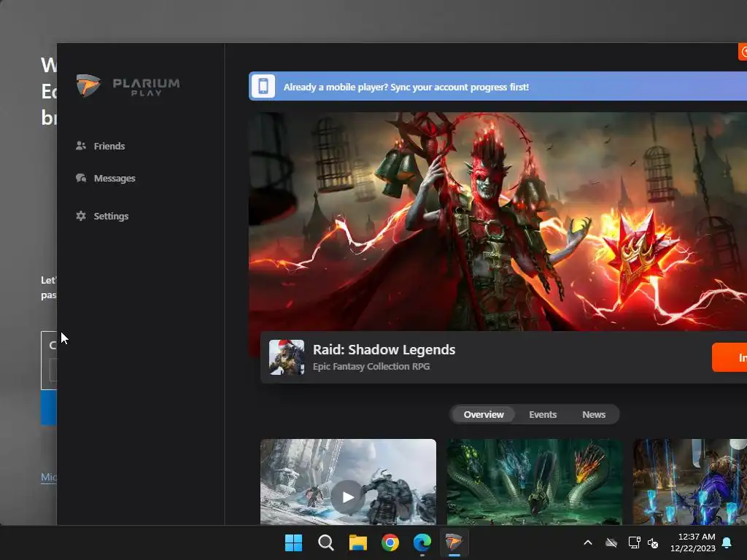
Task: Click the red demon hero banner image
Action: pos(498,222)
